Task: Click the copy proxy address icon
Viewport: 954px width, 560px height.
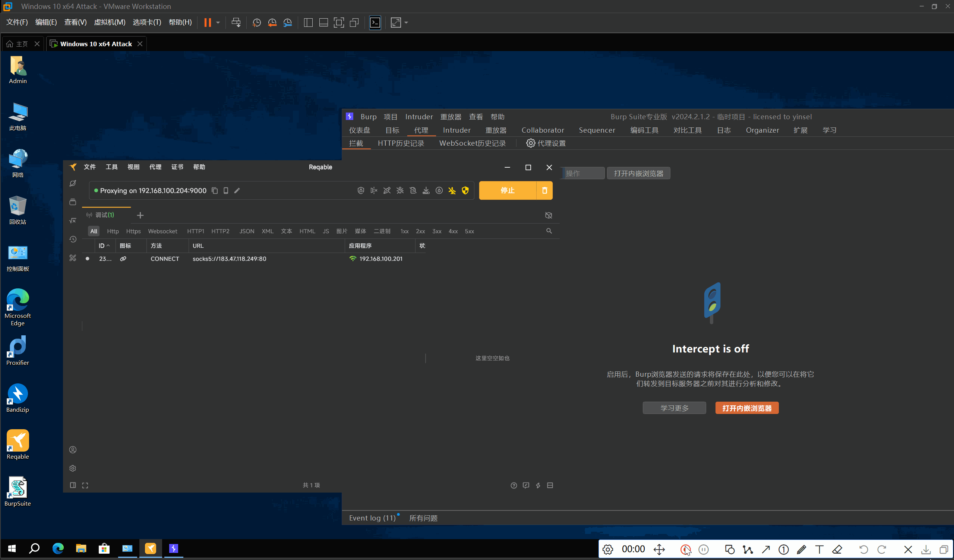Action: [x=215, y=191]
